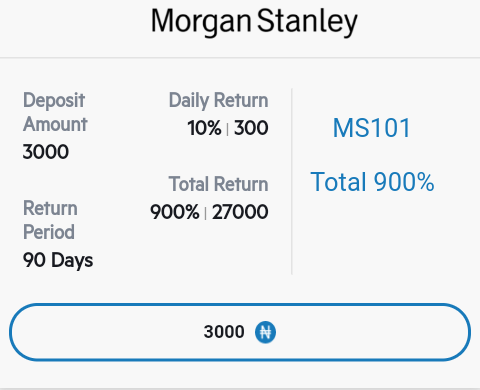This screenshot has height=390, width=480.
Task: Click the separator bar between 10% and 300
Action: click(228, 129)
